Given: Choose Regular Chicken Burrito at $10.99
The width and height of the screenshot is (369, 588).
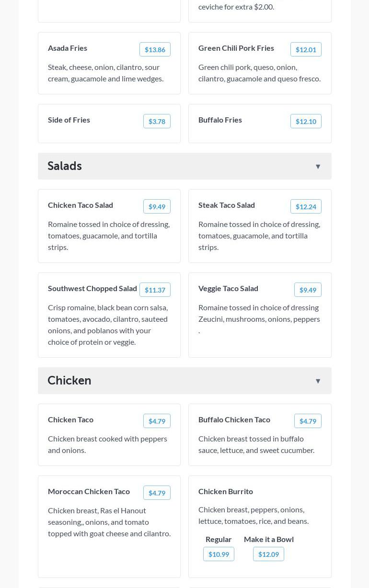Looking at the screenshot, I should click(219, 554).
